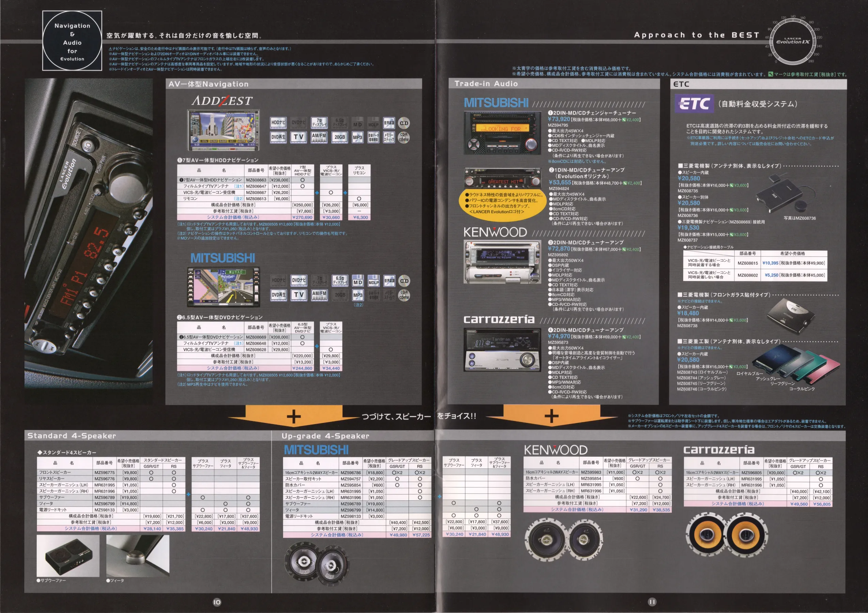Viewport: 868px width, 613px height.
Task: Click the ETC price ¥19,530
Action: pyautogui.click(x=688, y=228)
